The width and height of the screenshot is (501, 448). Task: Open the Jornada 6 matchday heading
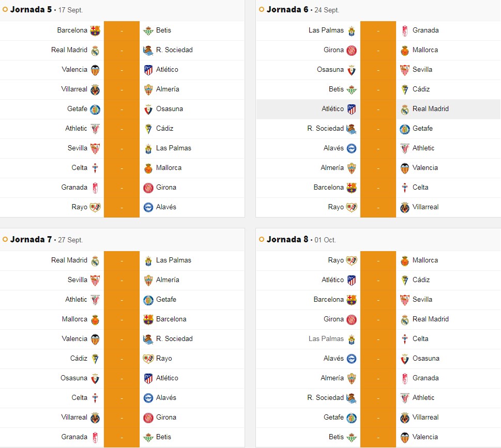287,9
